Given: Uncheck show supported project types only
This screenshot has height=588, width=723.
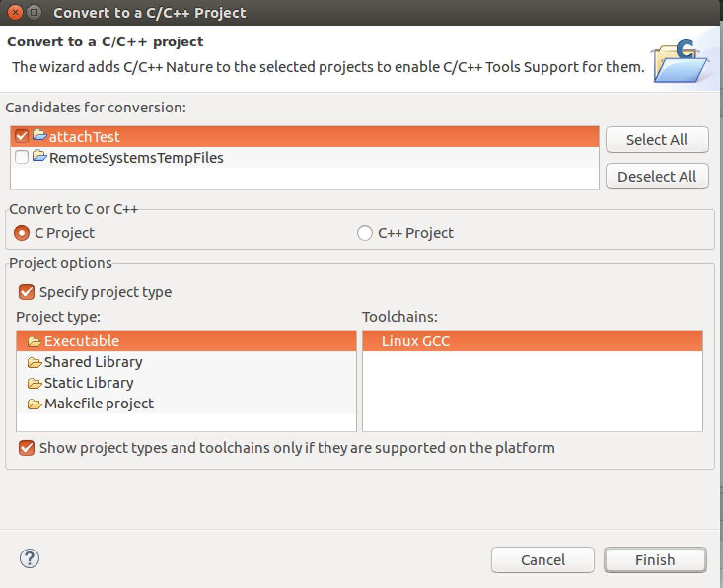Looking at the screenshot, I should click(26, 448).
